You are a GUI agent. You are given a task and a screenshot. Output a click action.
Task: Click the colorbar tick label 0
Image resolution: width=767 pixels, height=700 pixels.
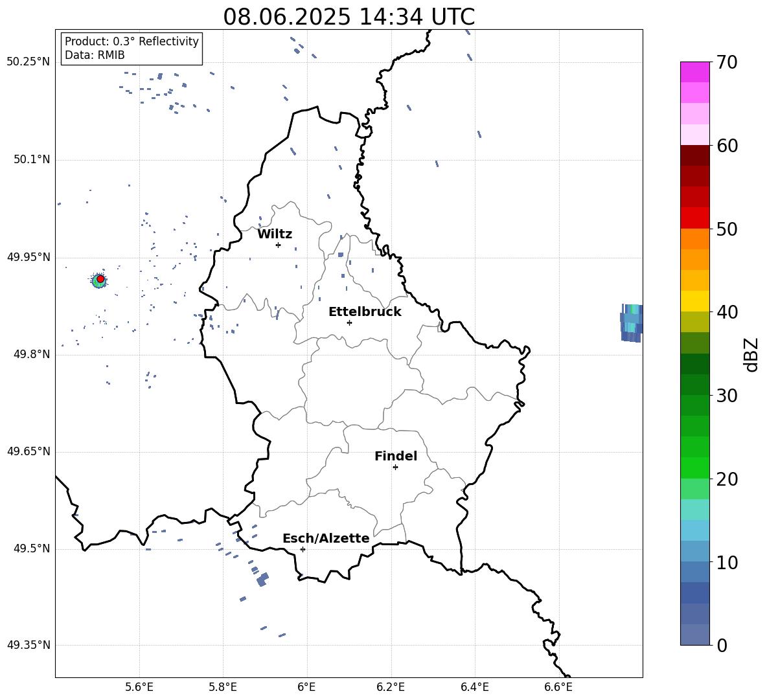pos(722,645)
